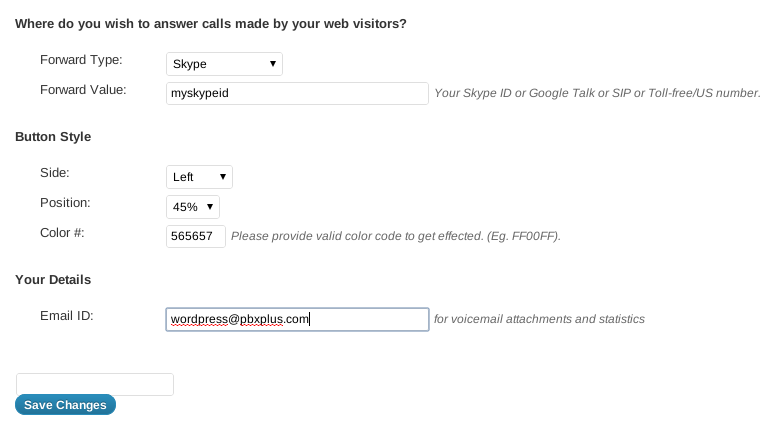The height and width of the screenshot is (423, 777).
Task: Click the Forward Value label
Action: point(83,90)
